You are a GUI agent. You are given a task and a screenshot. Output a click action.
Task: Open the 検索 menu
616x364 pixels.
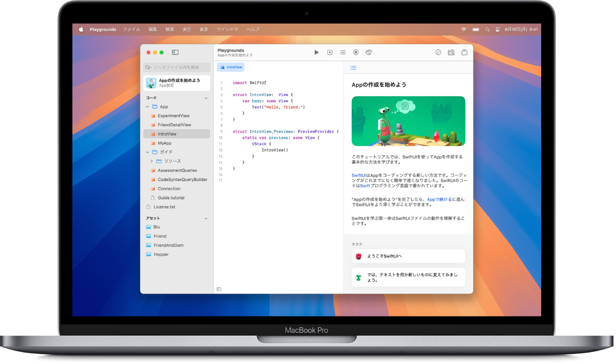click(170, 29)
